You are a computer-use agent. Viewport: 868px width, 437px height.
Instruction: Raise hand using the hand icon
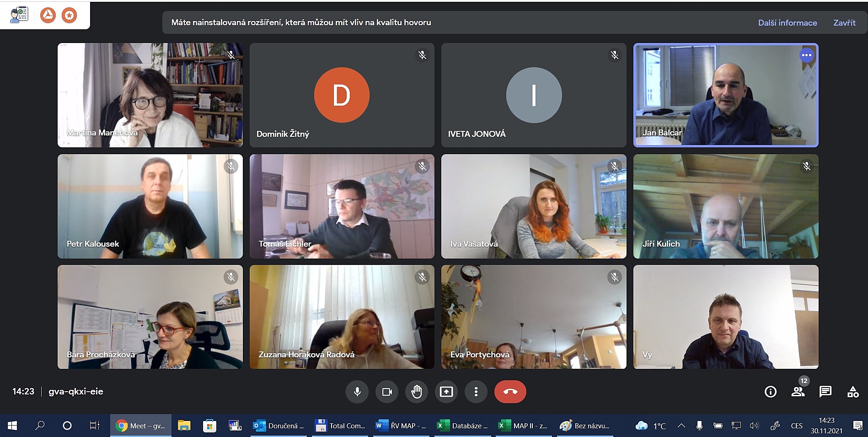click(x=417, y=392)
